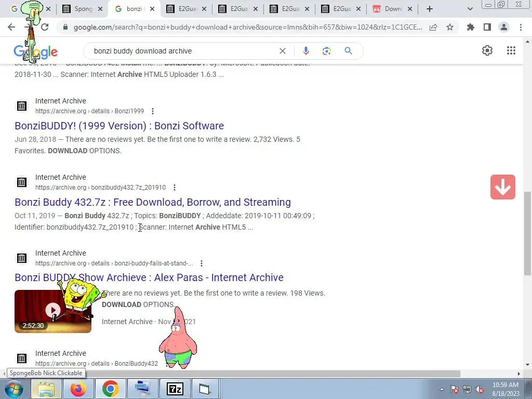
Task: Open Chrome extensions puzzle icon
Action: 470,27
